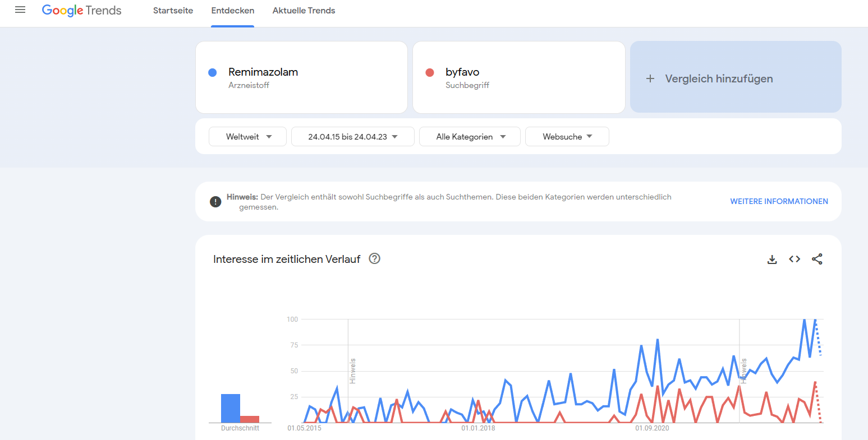Download the interest over time chart data
Viewport: 868px width, 440px height.
click(772, 260)
